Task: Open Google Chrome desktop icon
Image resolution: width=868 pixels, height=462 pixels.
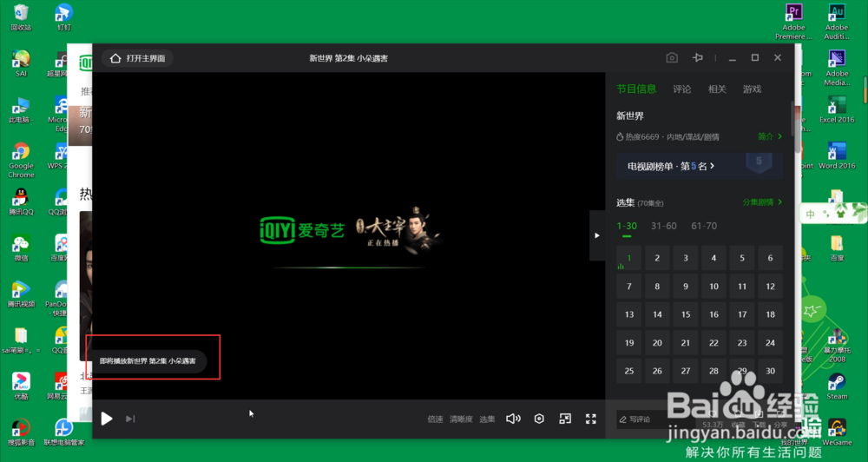Action: pos(21,161)
